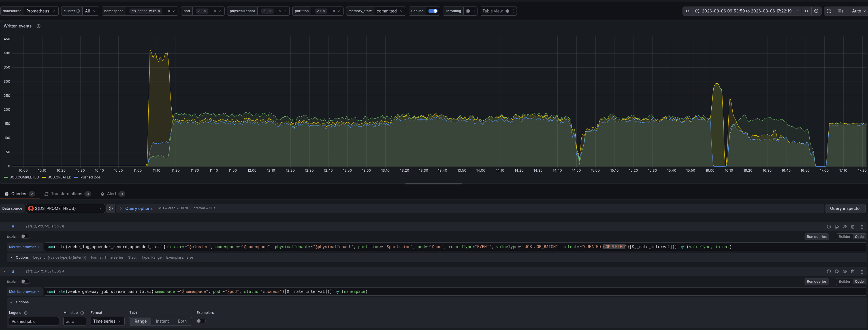Remove All value from partition filter

click(x=324, y=11)
